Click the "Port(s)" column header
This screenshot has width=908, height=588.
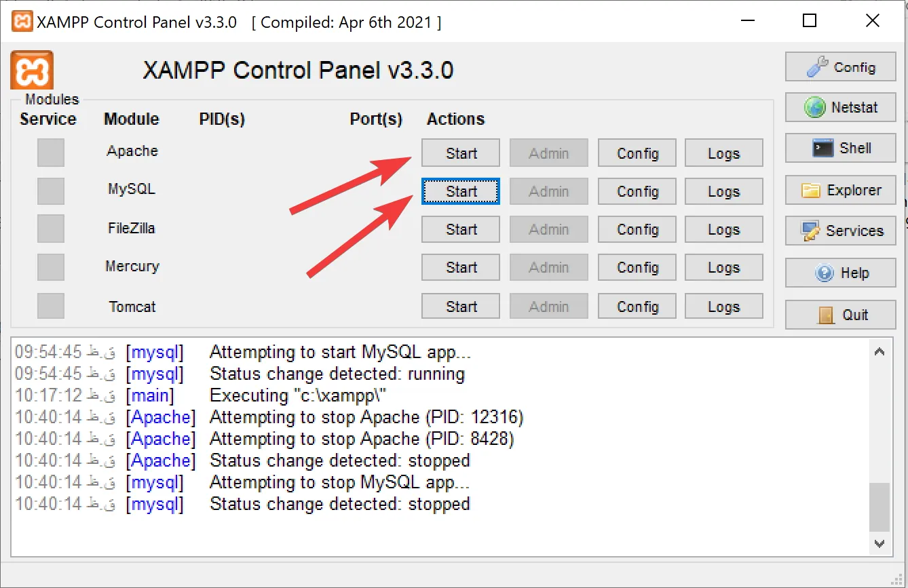pos(376,119)
